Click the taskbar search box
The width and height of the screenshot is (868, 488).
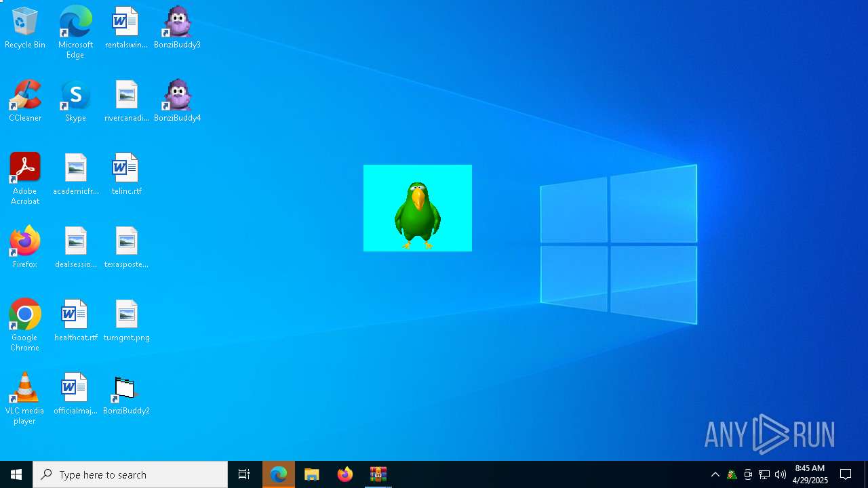click(x=130, y=474)
